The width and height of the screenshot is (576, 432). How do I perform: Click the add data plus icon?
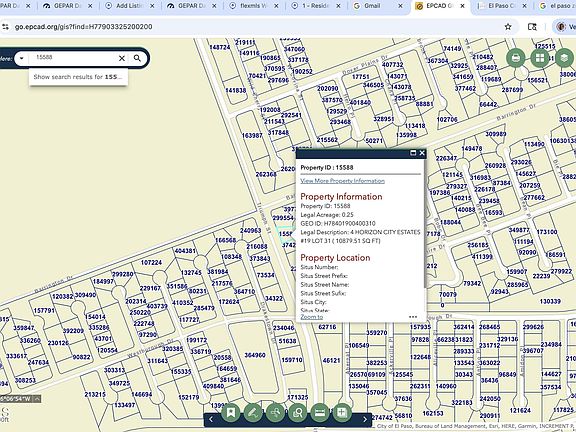(342, 413)
